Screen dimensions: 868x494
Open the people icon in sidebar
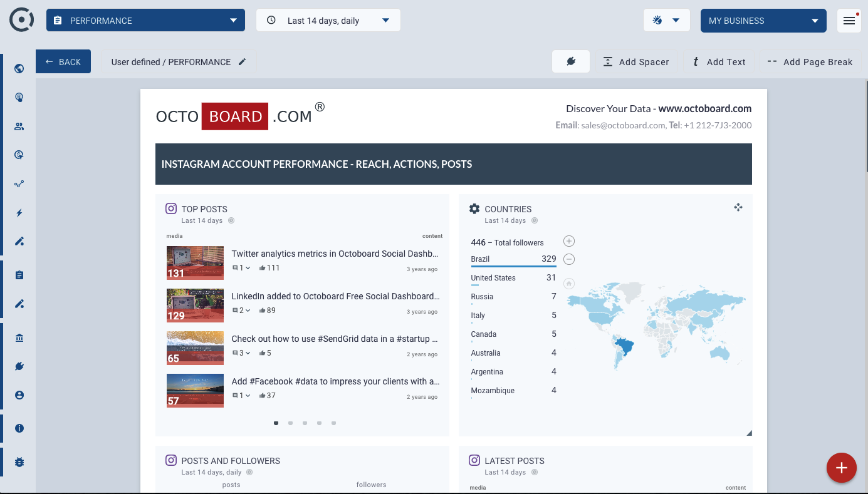tap(19, 126)
